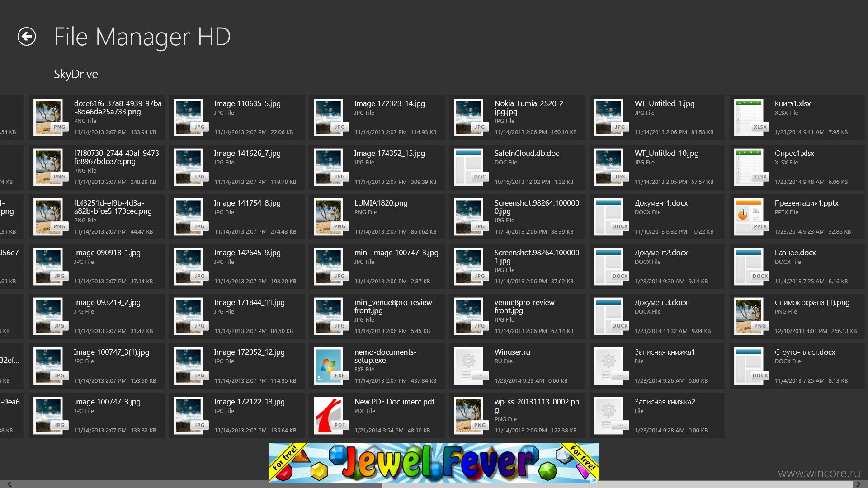Select file name Image 090918_1.jpg
Image resolution: width=868 pixels, height=488 pixels.
coord(107,253)
